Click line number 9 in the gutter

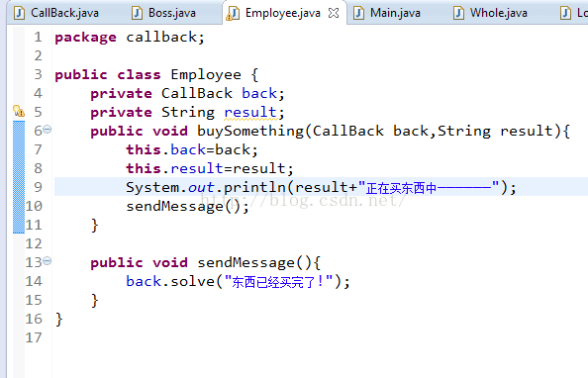(x=38, y=187)
